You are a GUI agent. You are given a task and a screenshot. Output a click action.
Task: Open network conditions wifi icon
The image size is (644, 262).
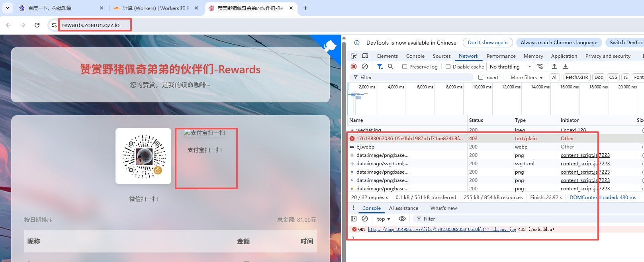click(x=540, y=66)
